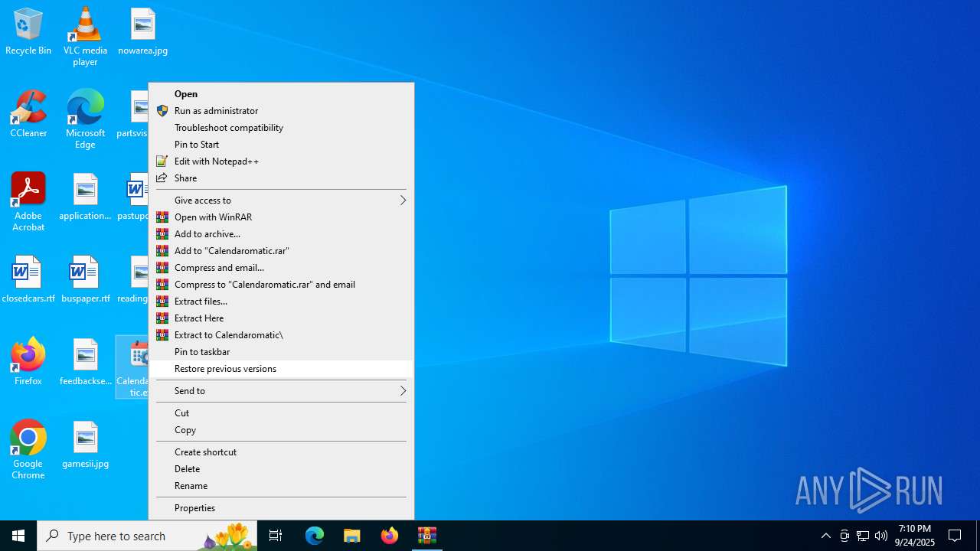The width and height of the screenshot is (980, 551).
Task: Open Task View on the taskbar
Action: pyautogui.click(x=276, y=536)
